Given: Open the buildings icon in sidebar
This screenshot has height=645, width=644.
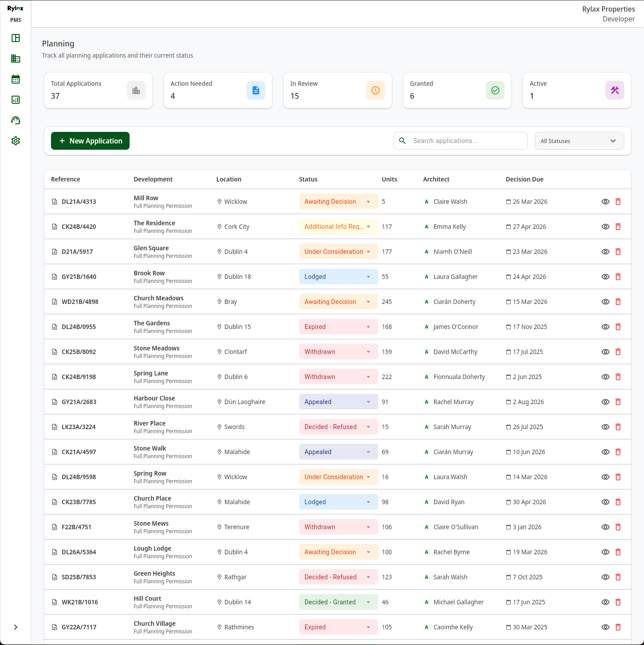Looking at the screenshot, I should (x=16, y=59).
